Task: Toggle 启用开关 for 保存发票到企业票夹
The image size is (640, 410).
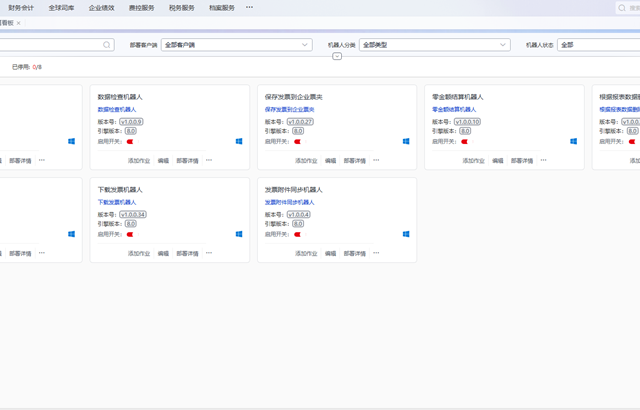Action: pos(297,141)
